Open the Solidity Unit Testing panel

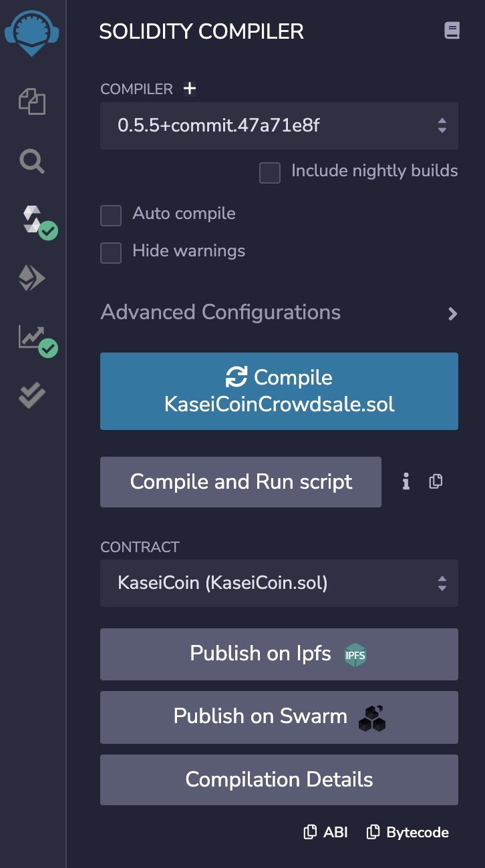tap(31, 396)
